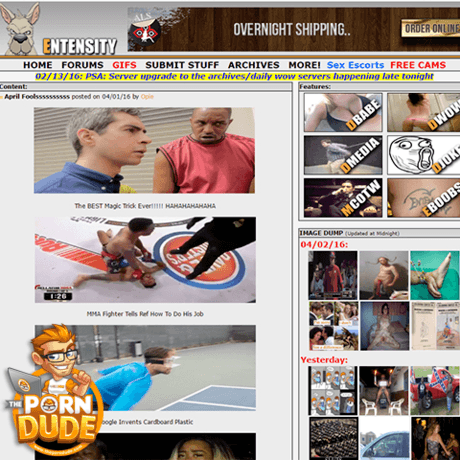Open the MCOTW feature tile

343,198
